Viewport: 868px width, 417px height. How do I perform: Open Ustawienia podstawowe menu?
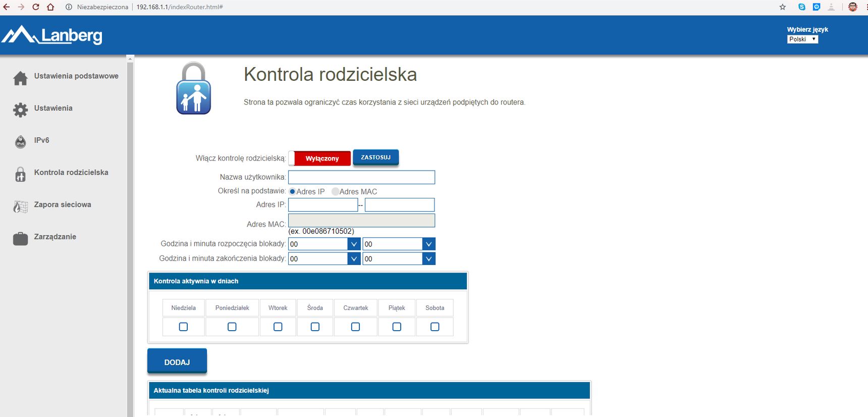click(76, 76)
